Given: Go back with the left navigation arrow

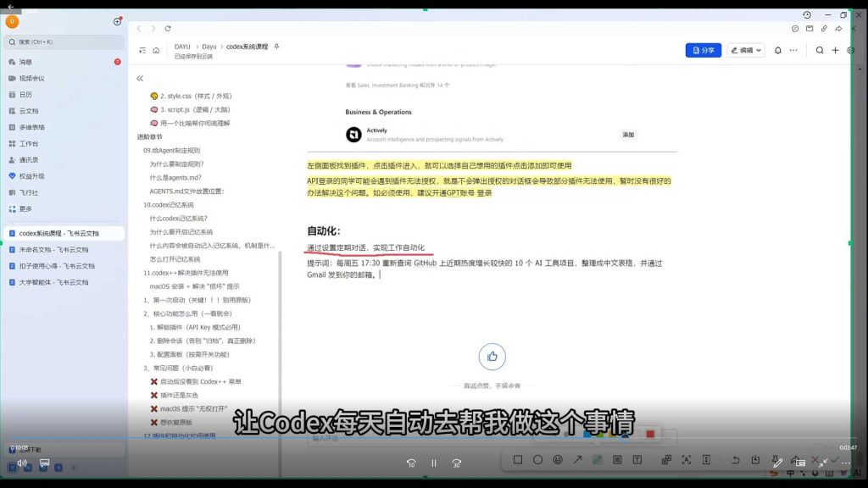Looking at the screenshot, I should pos(139,28).
